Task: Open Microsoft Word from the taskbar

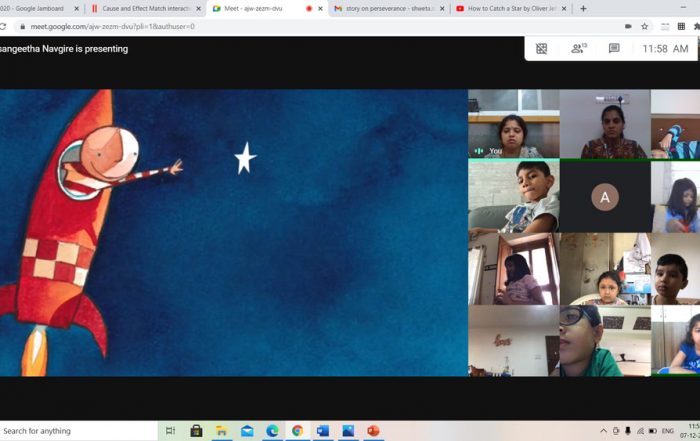Action: pos(323,431)
